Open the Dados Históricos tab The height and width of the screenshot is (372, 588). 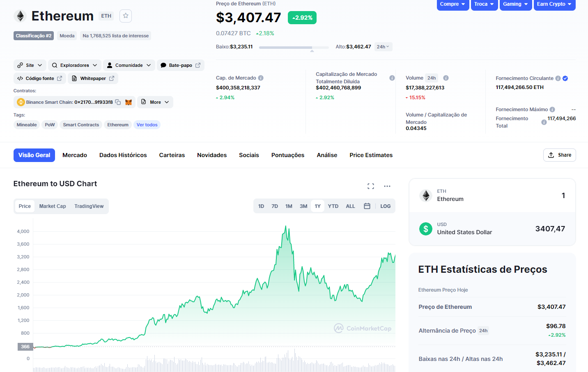click(123, 155)
